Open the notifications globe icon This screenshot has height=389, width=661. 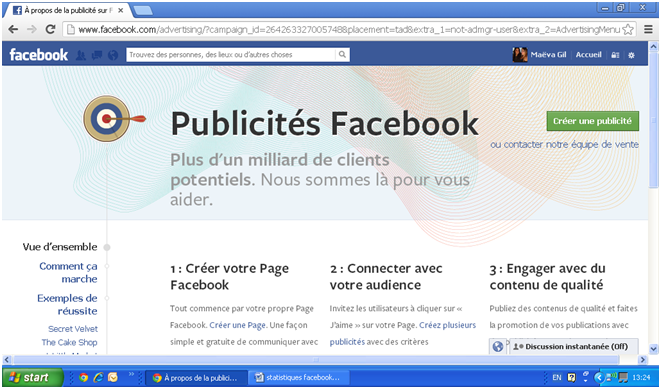click(x=113, y=55)
